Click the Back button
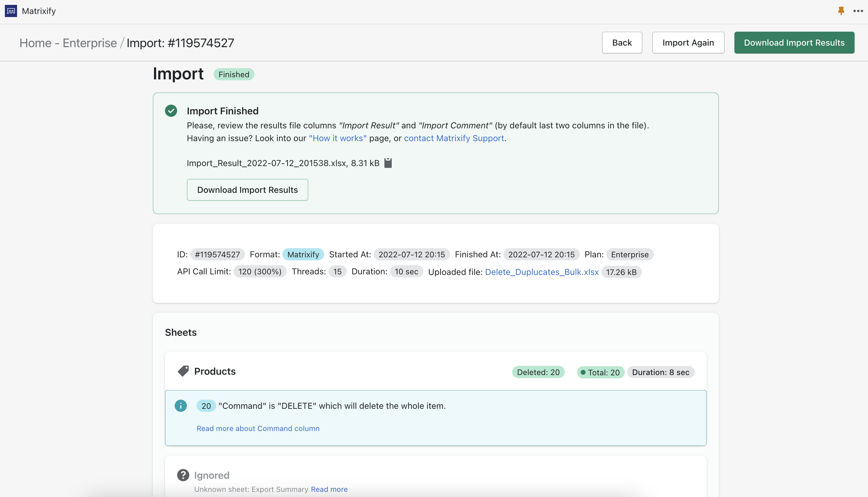868x497 pixels. pyautogui.click(x=622, y=43)
